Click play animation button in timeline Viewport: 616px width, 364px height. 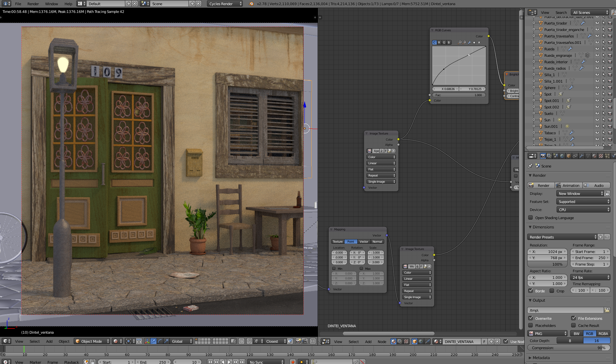tap(229, 362)
